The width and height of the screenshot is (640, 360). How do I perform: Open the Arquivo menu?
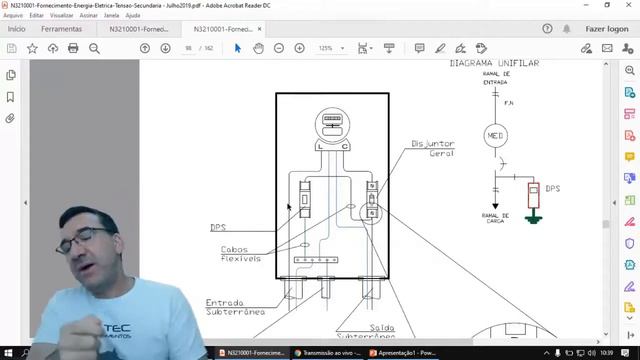coord(13,16)
